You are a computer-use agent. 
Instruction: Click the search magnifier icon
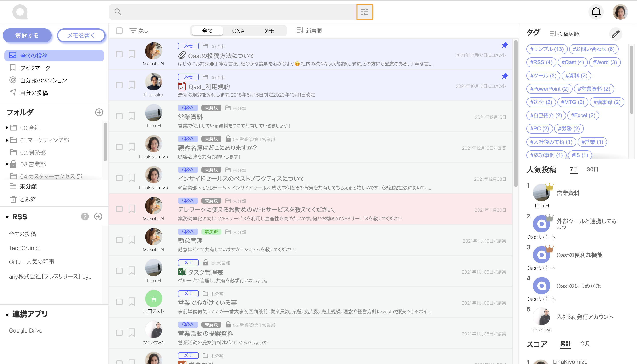point(118,12)
